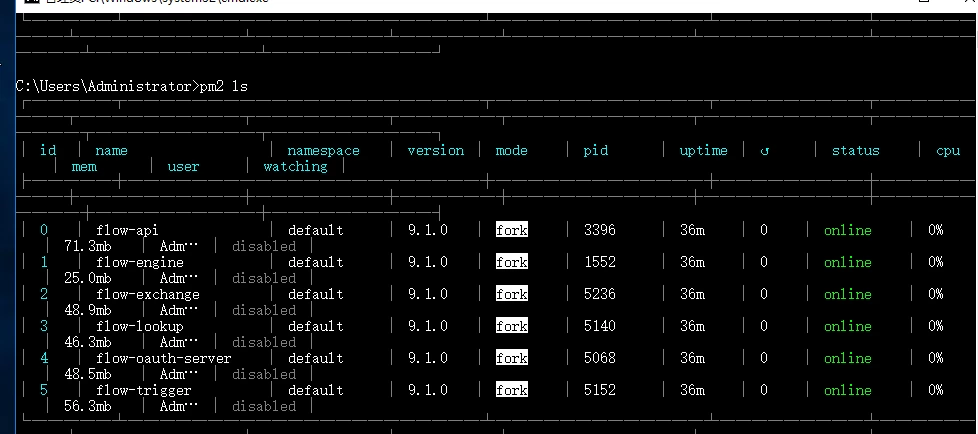Click pid 1552 of flow-engine
Image resolution: width=978 pixels, height=434 pixels.
pos(599,262)
